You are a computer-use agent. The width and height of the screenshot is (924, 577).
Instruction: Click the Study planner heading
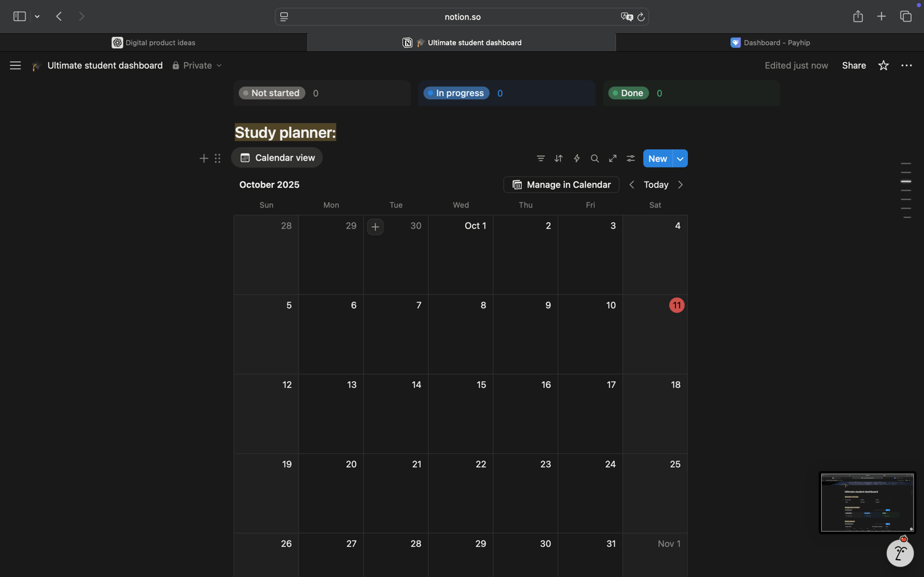285,132
